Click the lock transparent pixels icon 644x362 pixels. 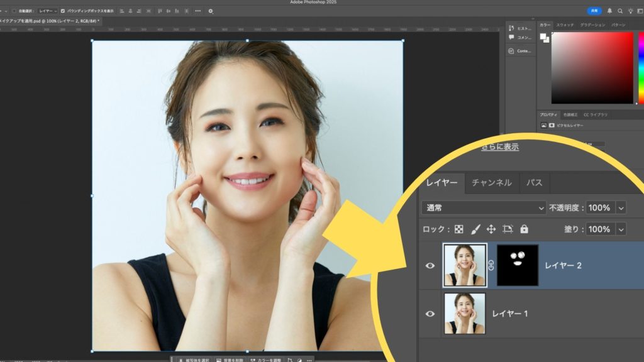tap(459, 229)
